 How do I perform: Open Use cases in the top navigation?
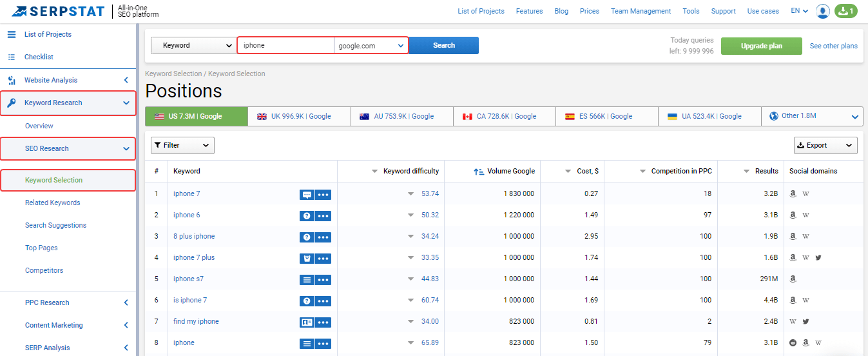pos(763,11)
